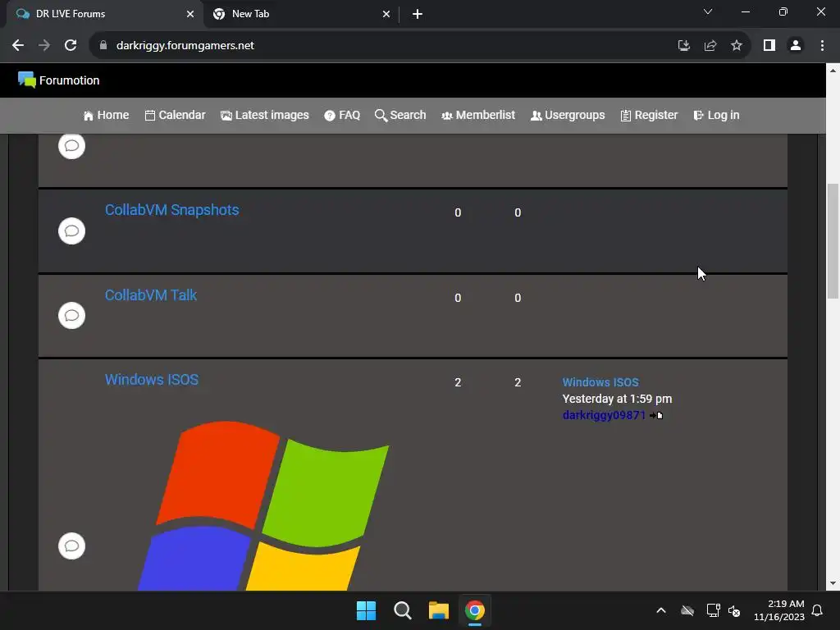The image size is (840, 630).
Task: Open the CollabVM Snapshots forum
Action: pyautogui.click(x=172, y=210)
